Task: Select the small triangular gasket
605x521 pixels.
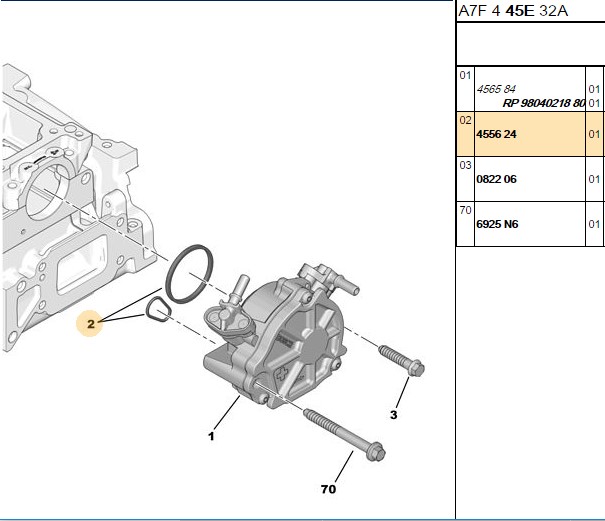Action: 157,309
